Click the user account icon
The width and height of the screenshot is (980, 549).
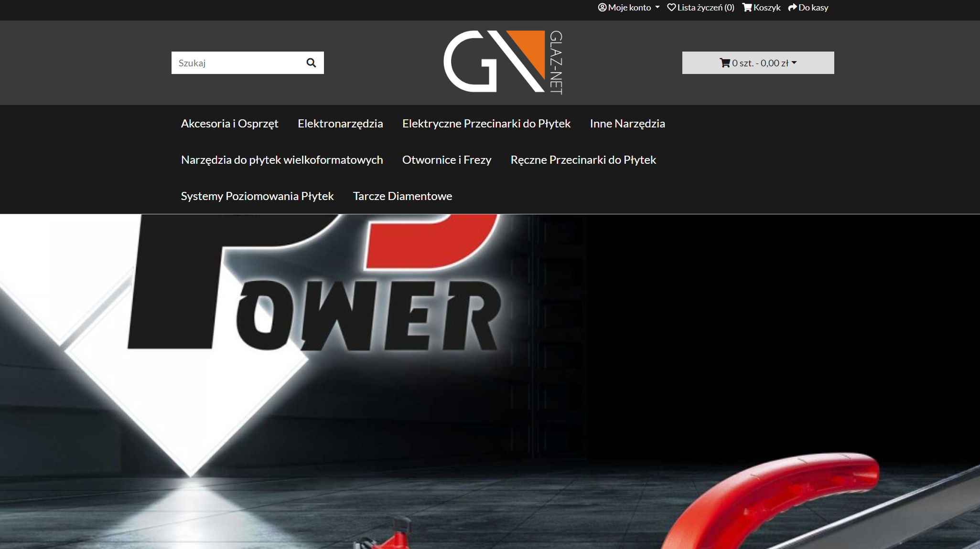click(x=602, y=8)
